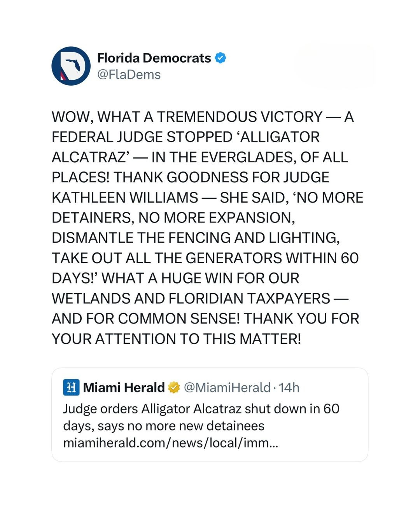Screen dimensions: 420x525
Task: Click the 'days, says no more new detainees' line
Action: [x=164, y=426]
